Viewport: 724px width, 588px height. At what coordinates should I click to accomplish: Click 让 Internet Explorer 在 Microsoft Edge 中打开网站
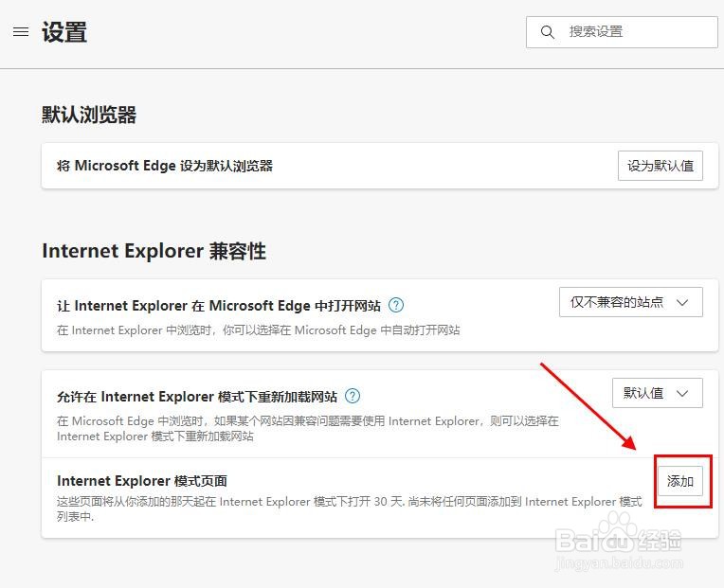219,305
